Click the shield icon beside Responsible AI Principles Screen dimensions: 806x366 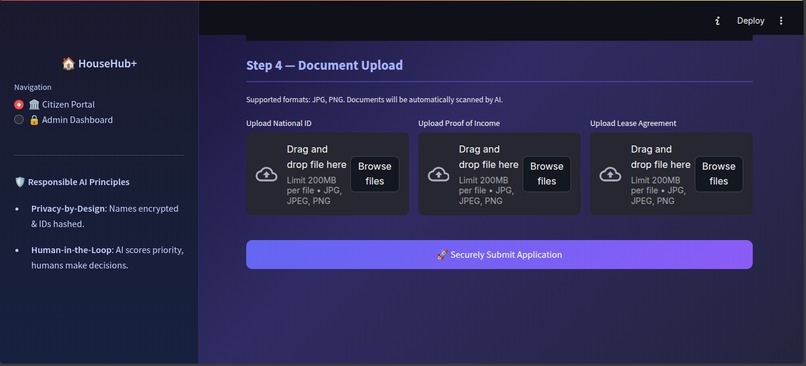(x=20, y=182)
